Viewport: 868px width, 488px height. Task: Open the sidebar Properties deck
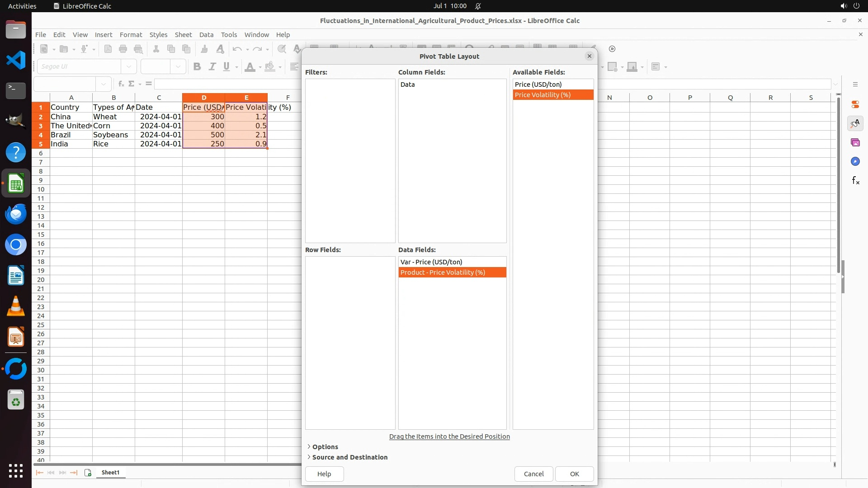pos(855,104)
